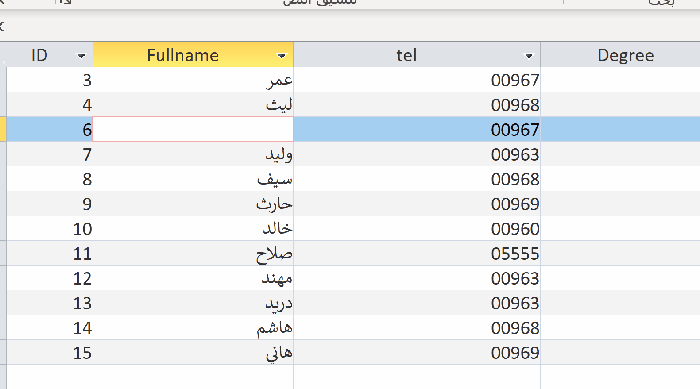Screen dimensions: 700x389
Task: Click the Fullname cell حارث
Action: tap(193, 204)
